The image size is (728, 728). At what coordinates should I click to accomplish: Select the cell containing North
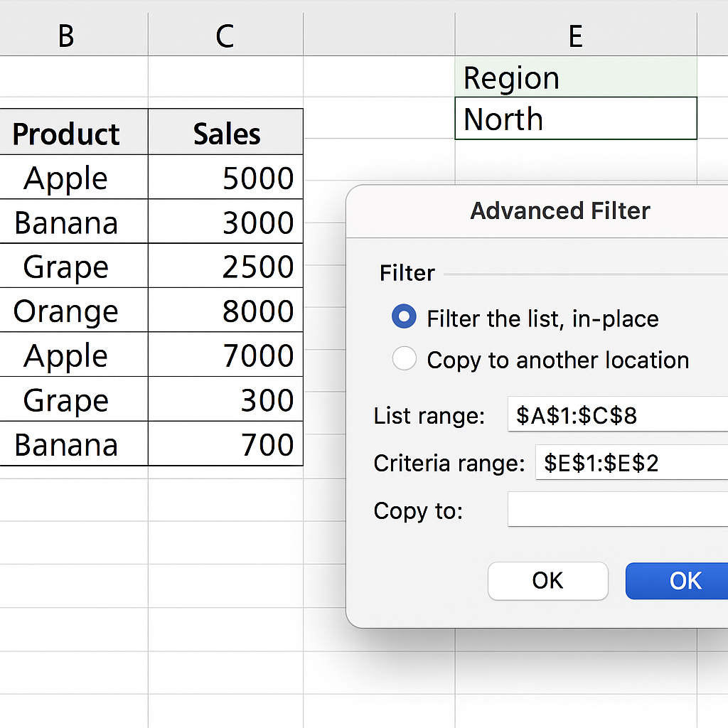click(575, 119)
